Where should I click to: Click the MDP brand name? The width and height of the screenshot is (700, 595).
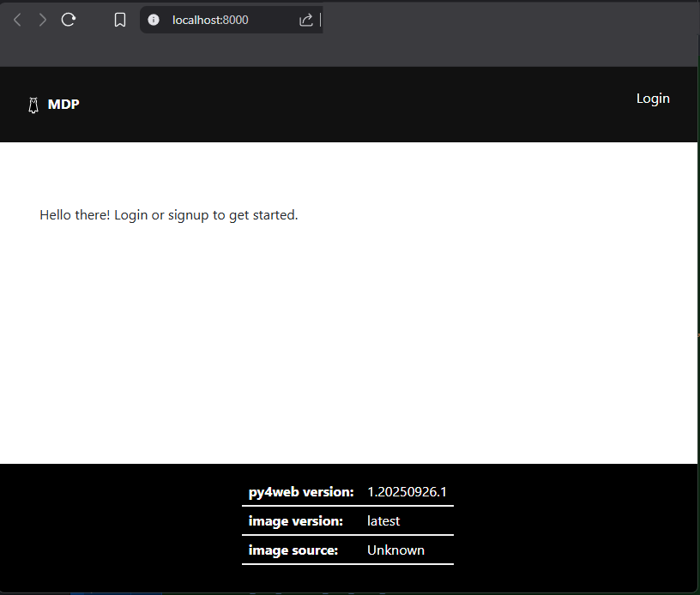coord(63,105)
